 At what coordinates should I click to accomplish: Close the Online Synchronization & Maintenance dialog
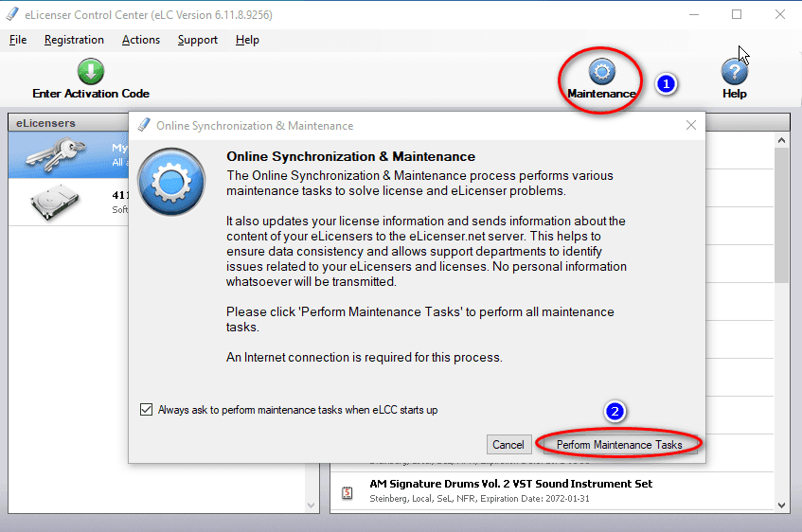point(691,125)
